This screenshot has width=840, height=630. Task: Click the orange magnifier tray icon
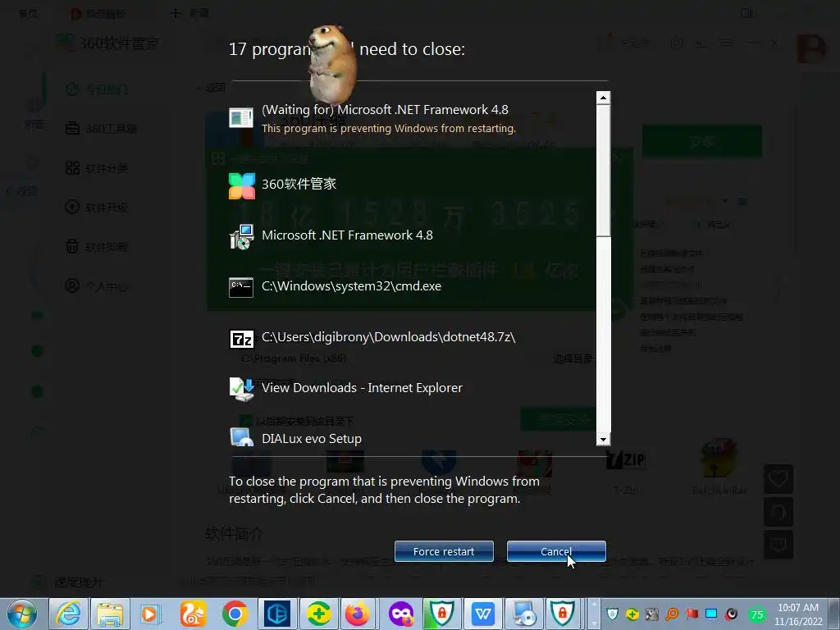pyautogui.click(x=672, y=614)
